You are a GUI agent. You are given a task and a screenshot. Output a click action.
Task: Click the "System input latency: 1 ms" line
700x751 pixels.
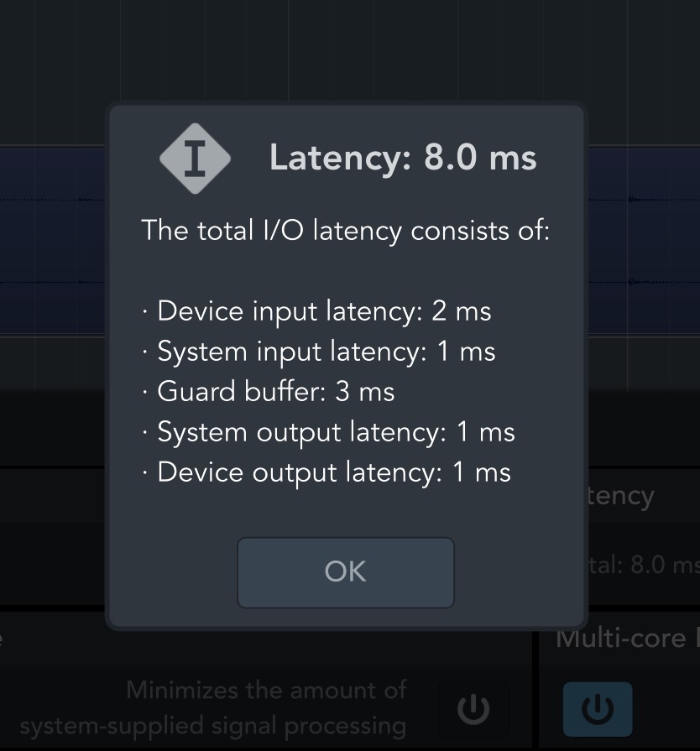click(326, 352)
